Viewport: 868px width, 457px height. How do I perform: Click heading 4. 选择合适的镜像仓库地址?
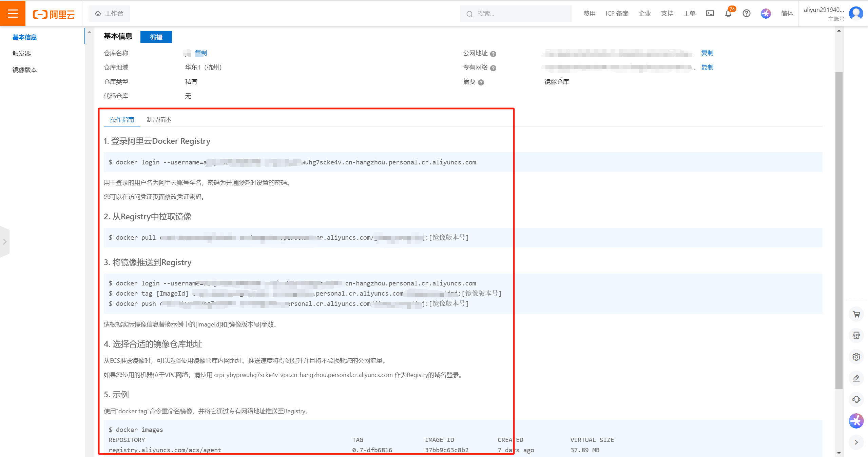pos(153,344)
